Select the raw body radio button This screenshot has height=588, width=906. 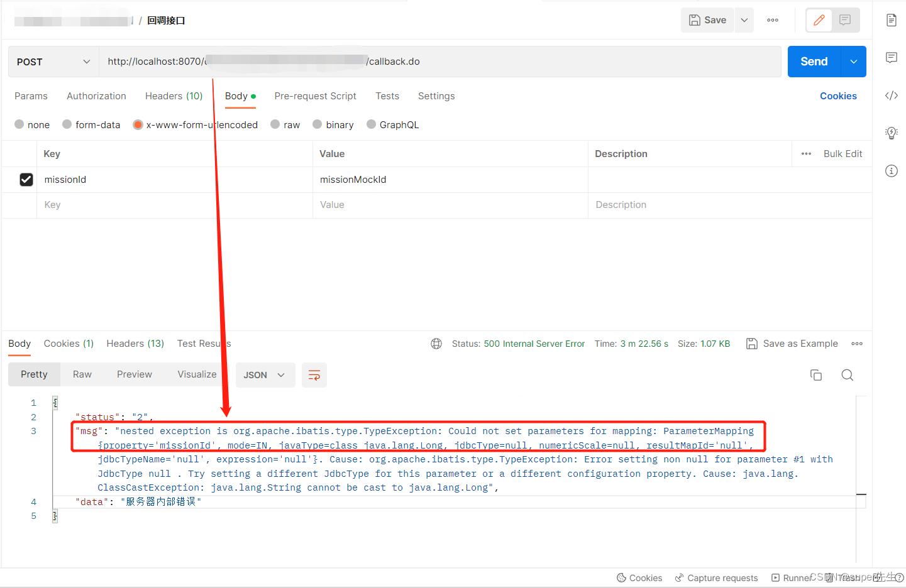pos(275,124)
